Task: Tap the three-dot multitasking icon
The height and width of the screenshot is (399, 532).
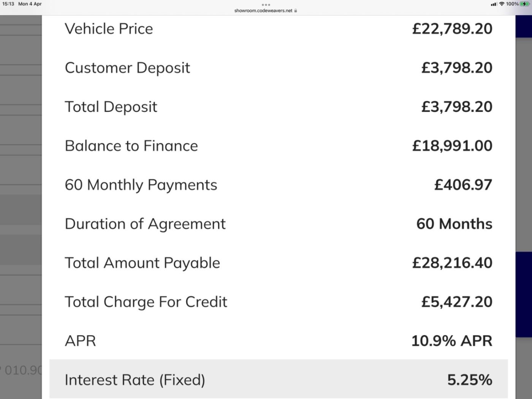Action: pyautogui.click(x=266, y=5)
